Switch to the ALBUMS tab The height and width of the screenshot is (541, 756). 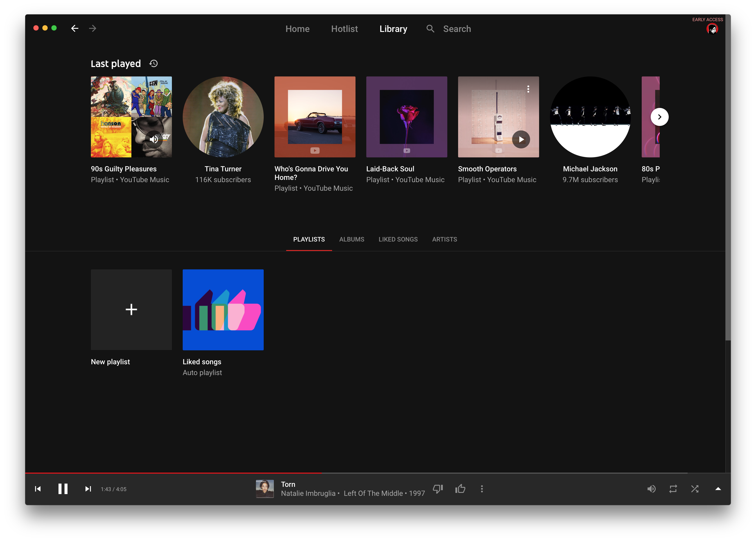351,239
